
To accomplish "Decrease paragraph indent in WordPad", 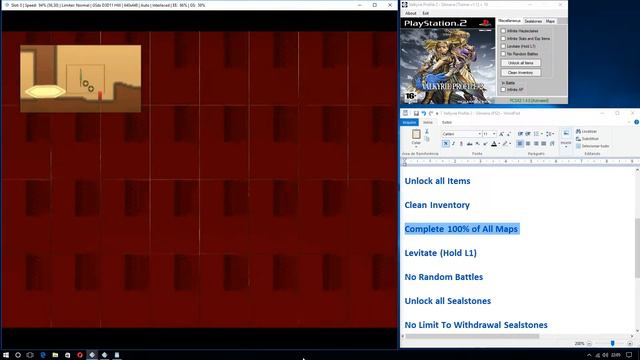I will pyautogui.click(x=520, y=134).
